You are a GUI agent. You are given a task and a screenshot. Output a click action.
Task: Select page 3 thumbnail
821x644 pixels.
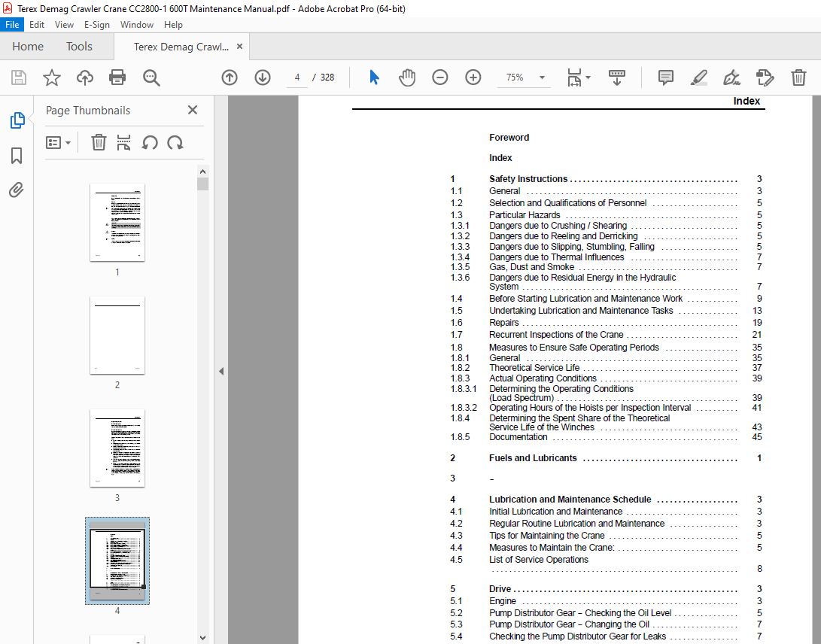pos(117,448)
